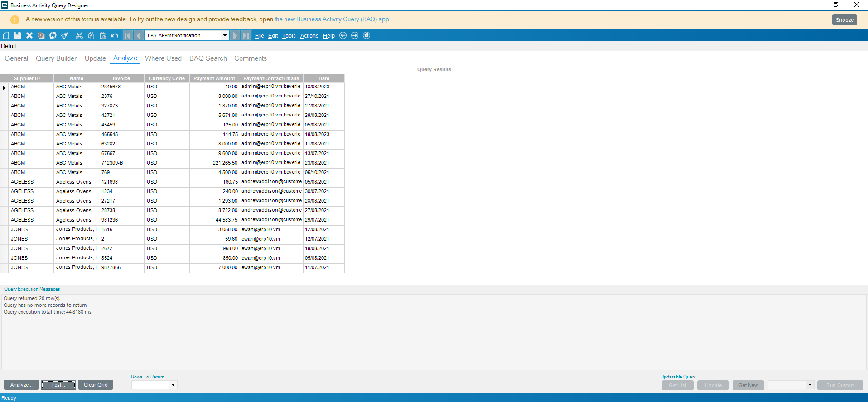Click the New query toolbar icon
The width and height of the screenshot is (868, 402).
click(x=6, y=35)
